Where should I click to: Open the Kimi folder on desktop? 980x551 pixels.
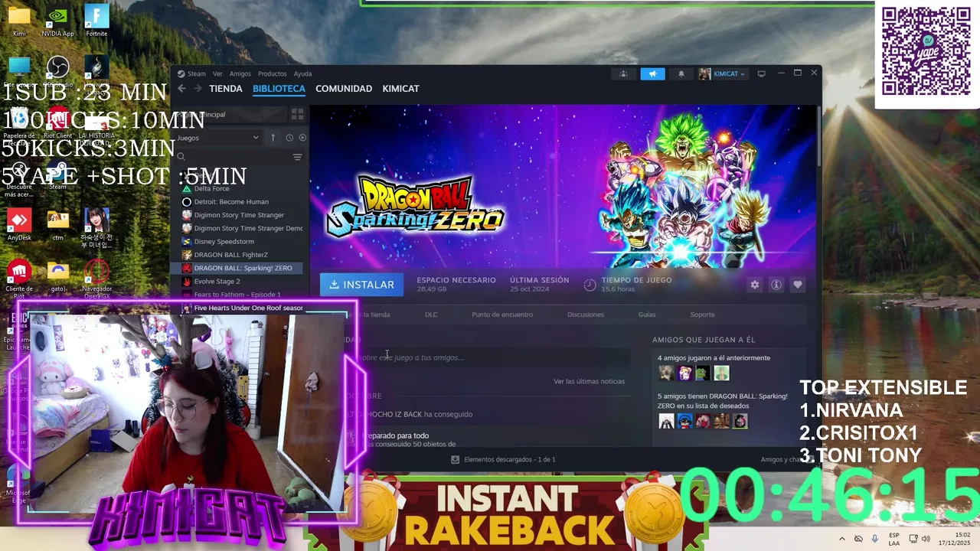pyautogui.click(x=19, y=21)
